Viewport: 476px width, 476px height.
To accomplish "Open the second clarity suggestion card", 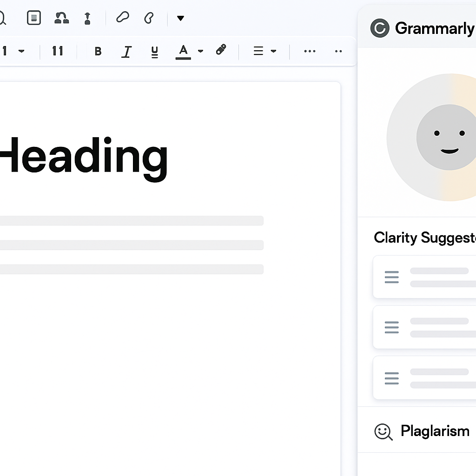I will pyautogui.click(x=424, y=327).
